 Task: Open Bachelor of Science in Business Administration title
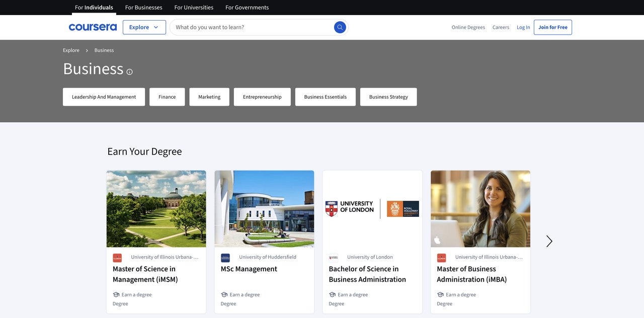coord(367,274)
